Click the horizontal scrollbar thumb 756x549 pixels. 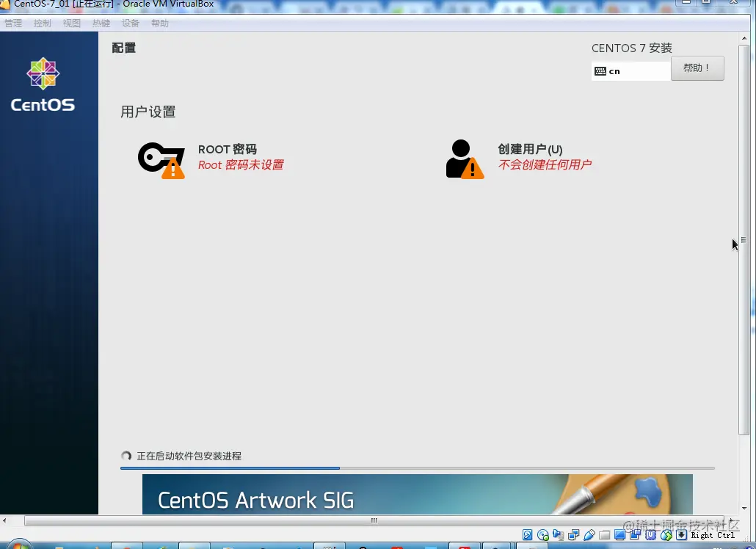pyautogui.click(x=374, y=520)
